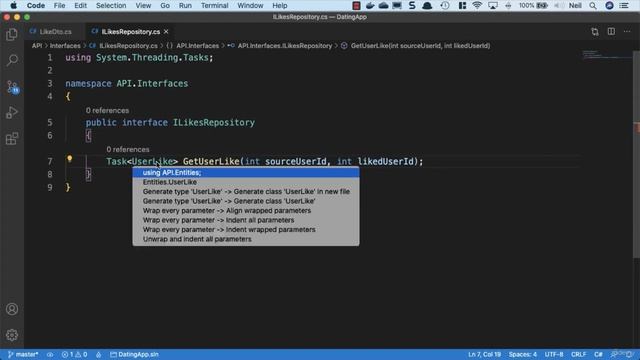Click the feedback icon in status bar
Viewport: 640px width, 360px height.
click(x=614, y=354)
